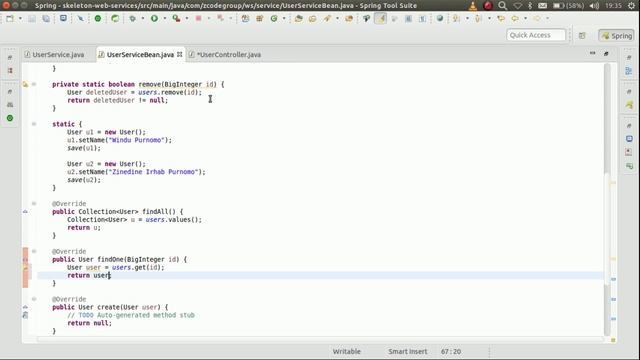The image size is (640, 360).
Task: Click the Open Type toolbar icon
Action: pyautogui.click(x=299, y=18)
